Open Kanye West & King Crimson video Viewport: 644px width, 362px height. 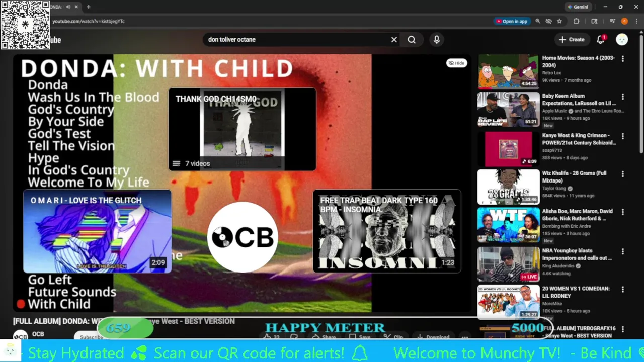(x=579, y=139)
